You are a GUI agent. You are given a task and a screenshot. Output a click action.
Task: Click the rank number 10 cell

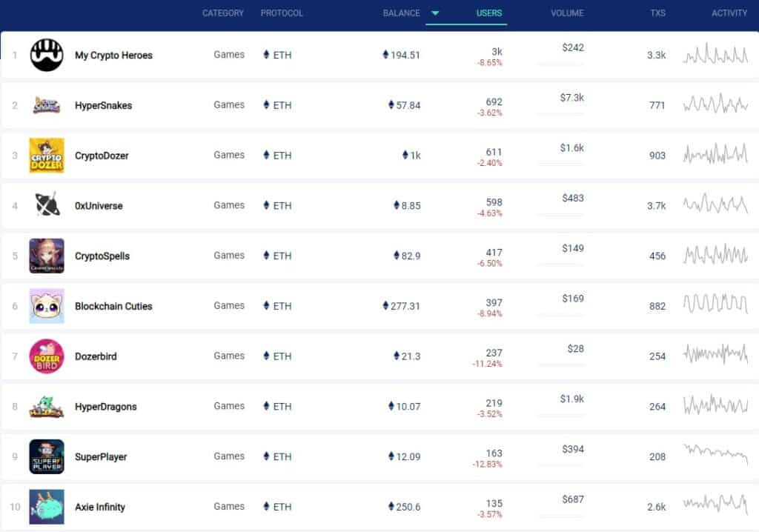pos(15,507)
